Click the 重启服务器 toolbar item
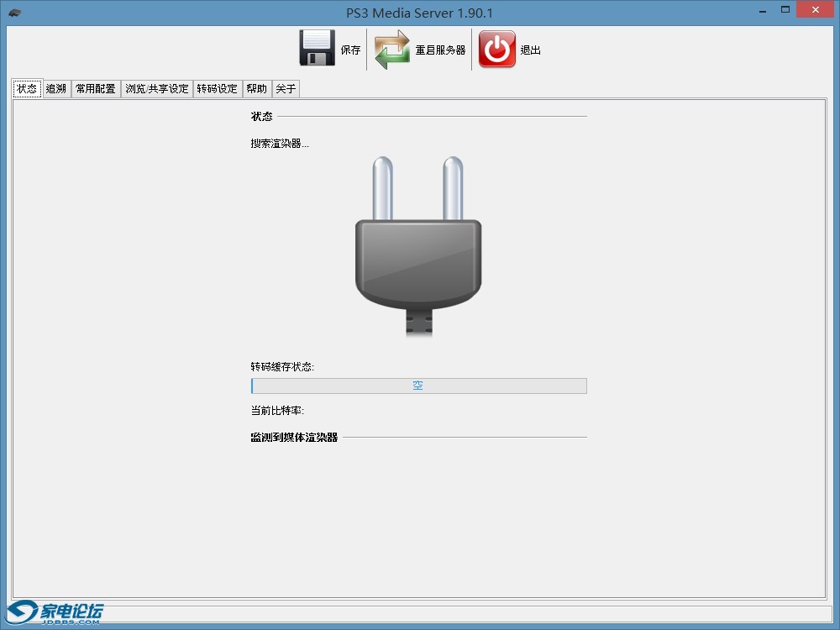Screen dimensions: 840x630 tap(438, 50)
